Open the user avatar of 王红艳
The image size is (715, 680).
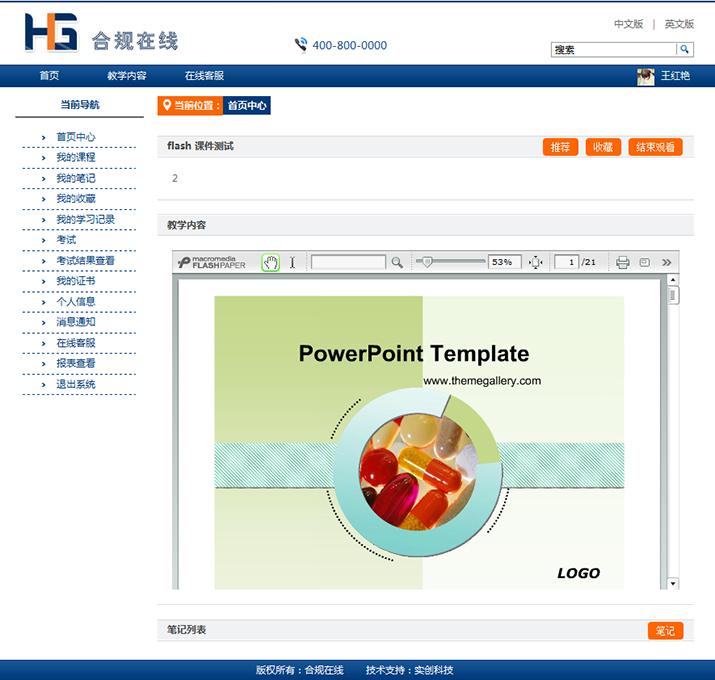pos(646,77)
